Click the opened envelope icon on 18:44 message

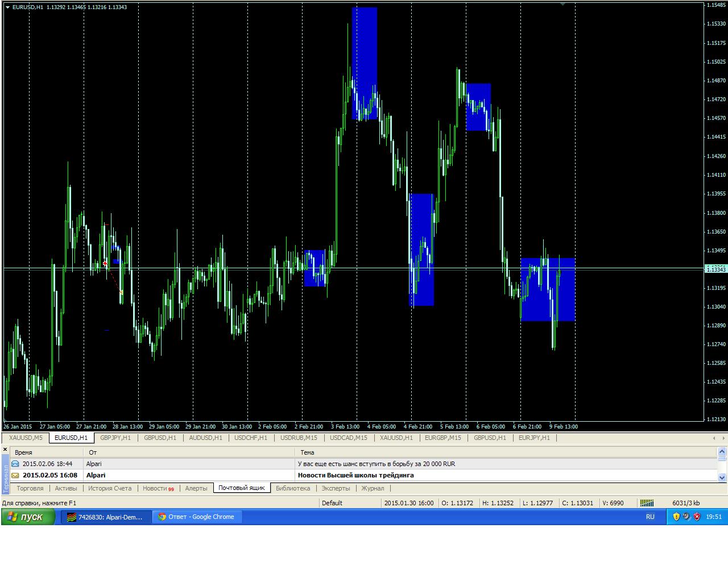(x=15, y=464)
